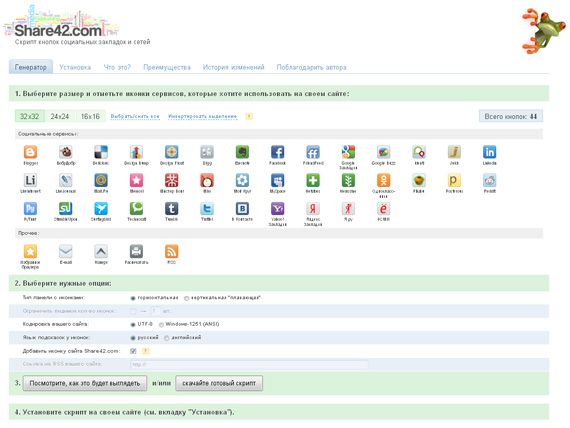Choose vertical floating panel radio button
The width and height of the screenshot is (570, 428).
186,298
